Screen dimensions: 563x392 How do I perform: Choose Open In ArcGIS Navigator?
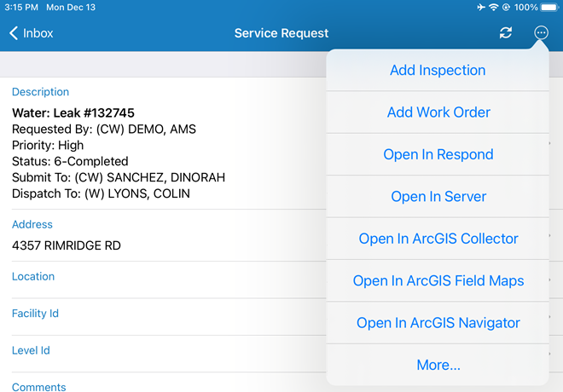438,323
